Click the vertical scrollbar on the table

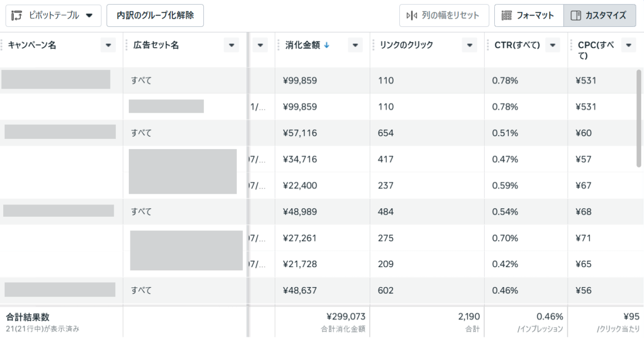coord(639,118)
